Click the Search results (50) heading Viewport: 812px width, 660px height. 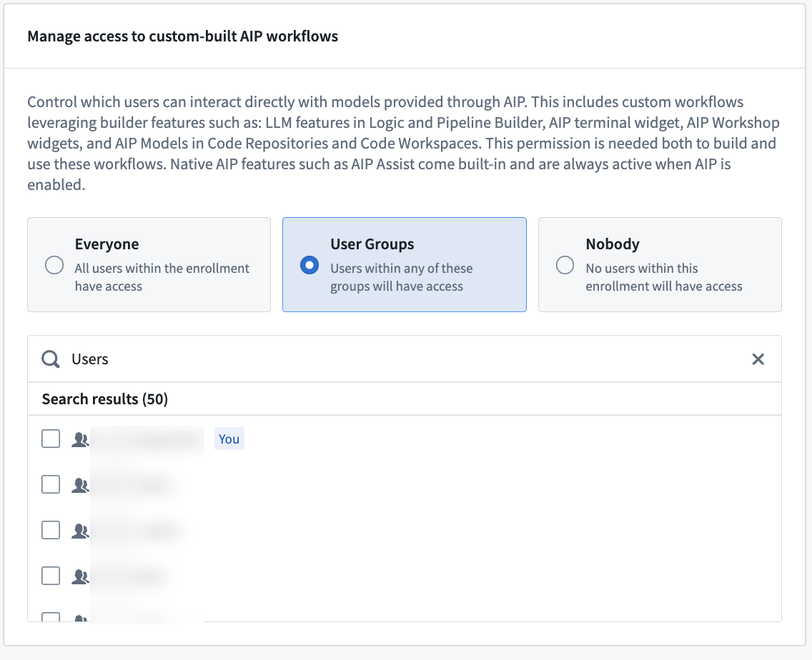[105, 399]
